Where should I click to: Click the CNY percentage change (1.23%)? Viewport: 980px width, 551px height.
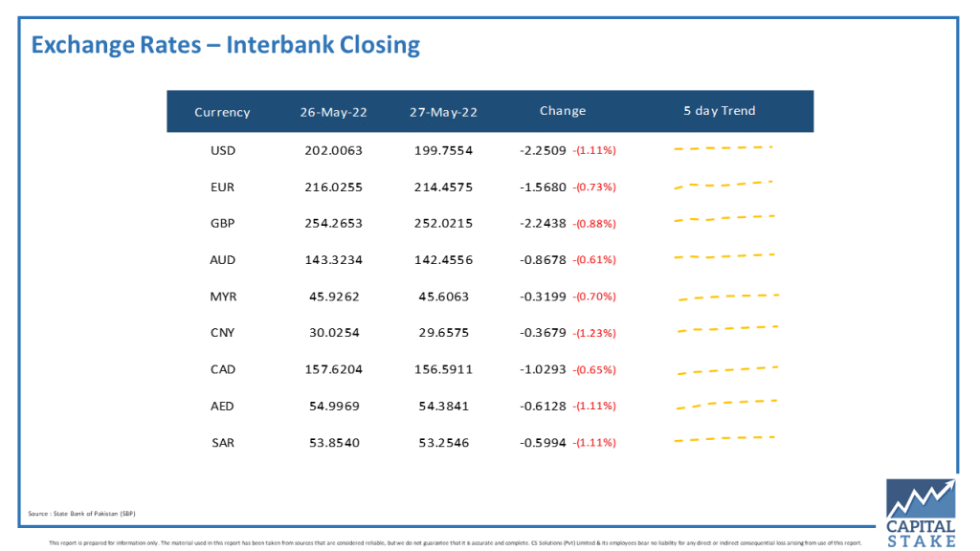[594, 334]
